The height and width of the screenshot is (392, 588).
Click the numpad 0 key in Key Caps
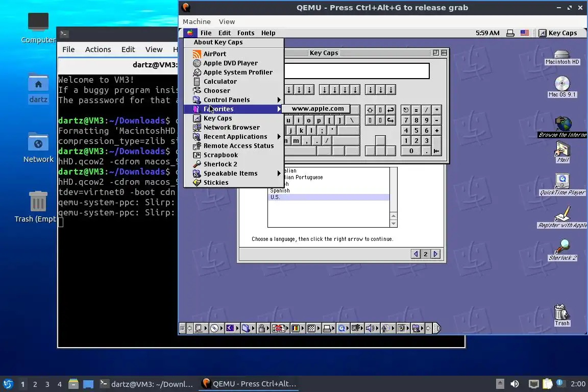point(411,151)
